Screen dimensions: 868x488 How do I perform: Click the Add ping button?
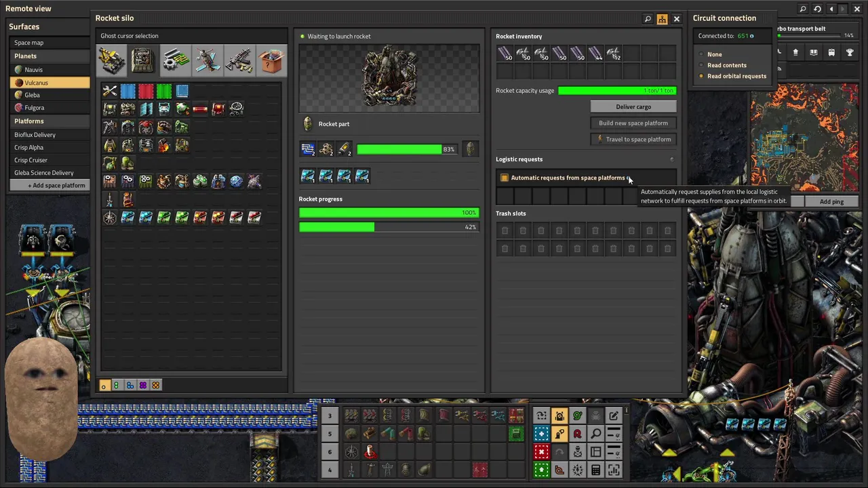(831, 202)
